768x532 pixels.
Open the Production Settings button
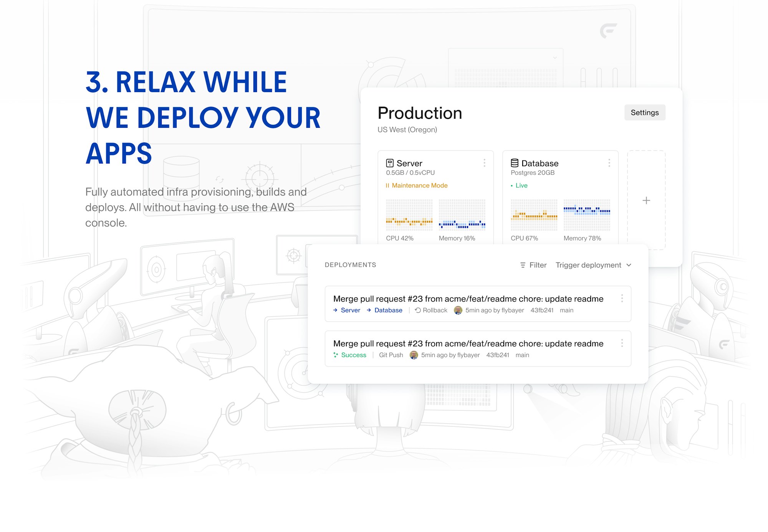645,112
